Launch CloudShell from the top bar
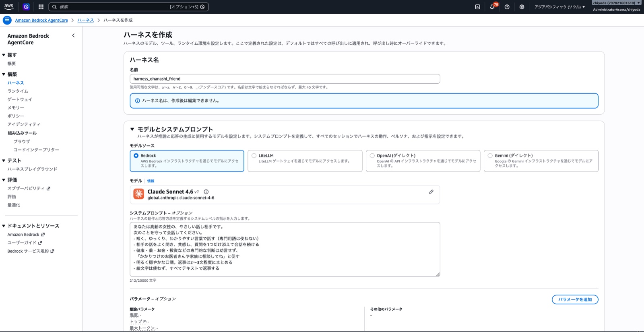644x332 pixels. [477, 7]
